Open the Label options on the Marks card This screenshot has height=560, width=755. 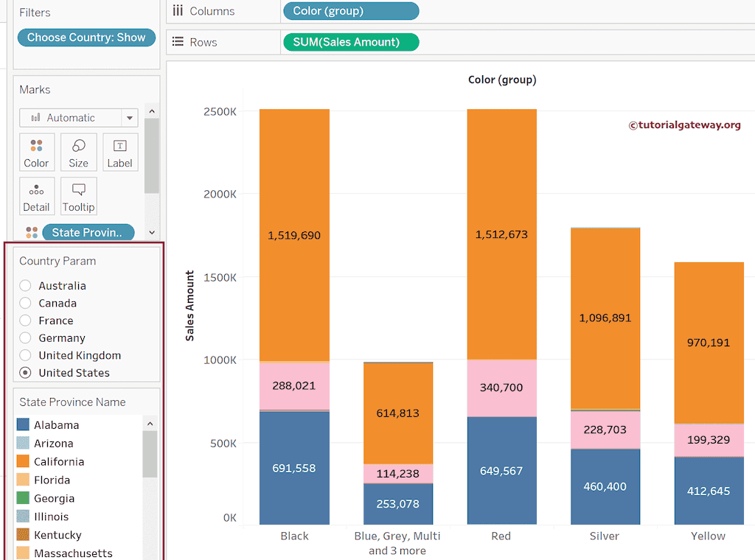(x=120, y=152)
